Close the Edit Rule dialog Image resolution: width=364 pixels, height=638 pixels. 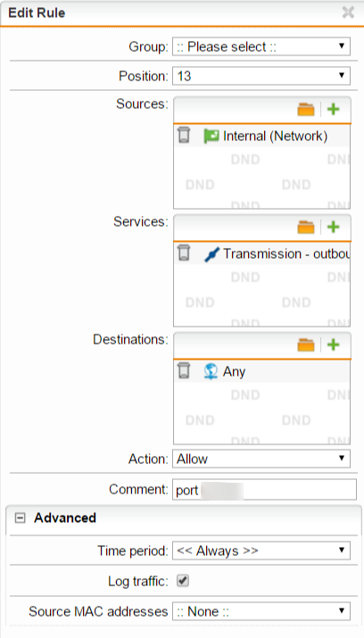[348, 12]
